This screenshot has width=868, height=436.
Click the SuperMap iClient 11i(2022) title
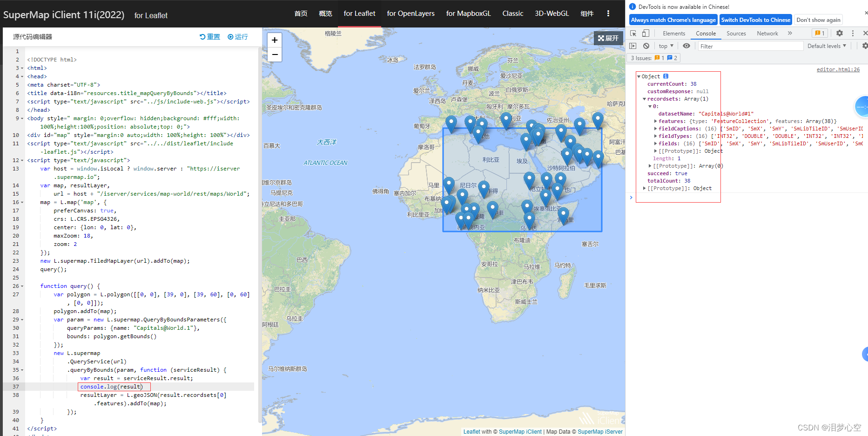[64, 15]
